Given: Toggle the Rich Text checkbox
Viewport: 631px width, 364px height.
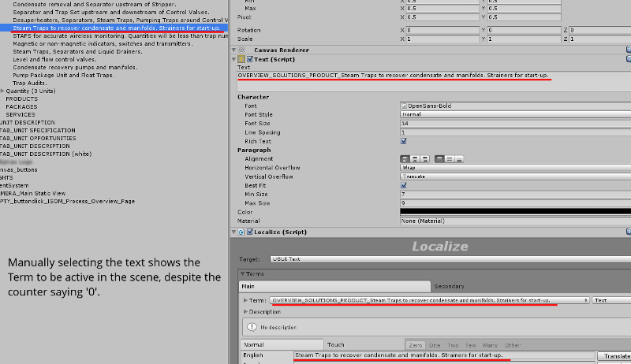Looking at the screenshot, I should click(x=404, y=141).
